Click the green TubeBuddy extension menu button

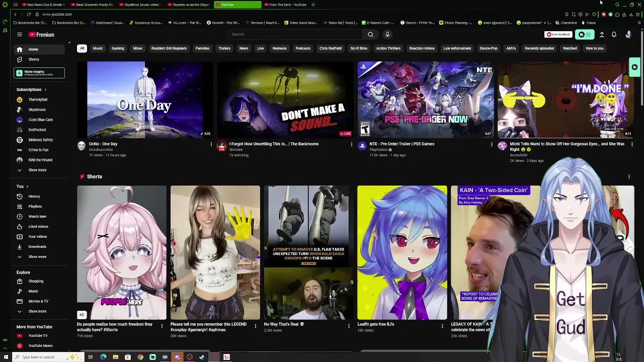(585, 35)
